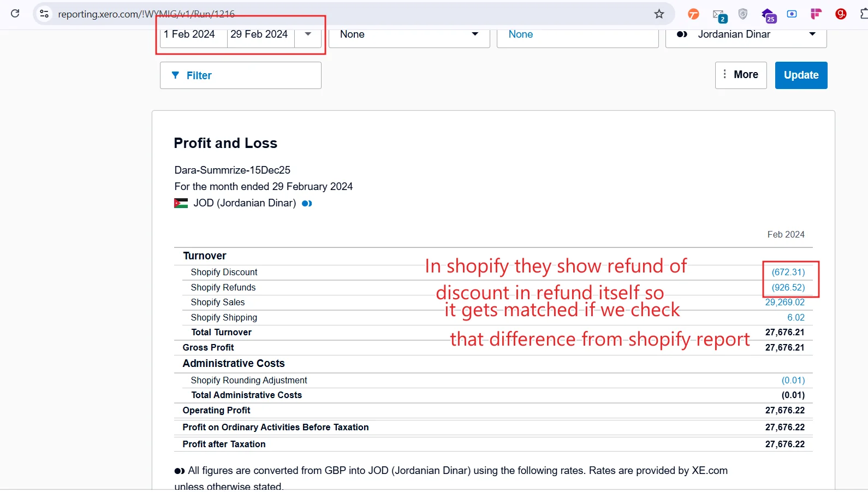Open the pink blocks extension icon
This screenshot has width=868, height=492.
(x=816, y=14)
